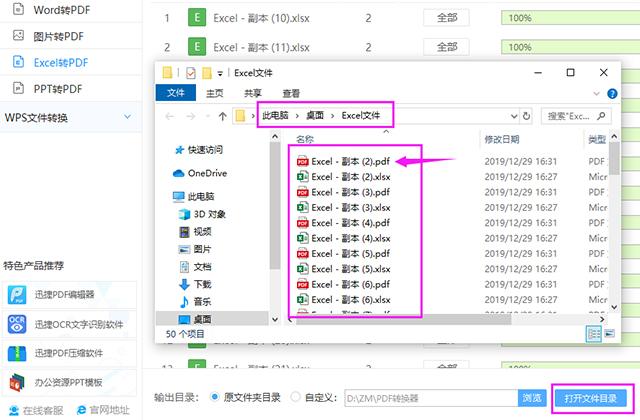Image resolution: width=640 pixels, height=420 pixels.
Task: Select PPT转PDF conversion option
Action: pos(58,89)
